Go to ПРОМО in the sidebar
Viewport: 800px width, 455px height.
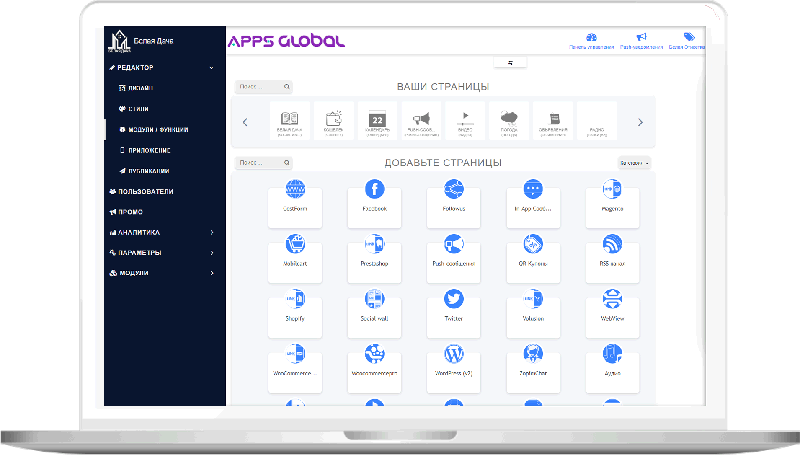(x=126, y=212)
